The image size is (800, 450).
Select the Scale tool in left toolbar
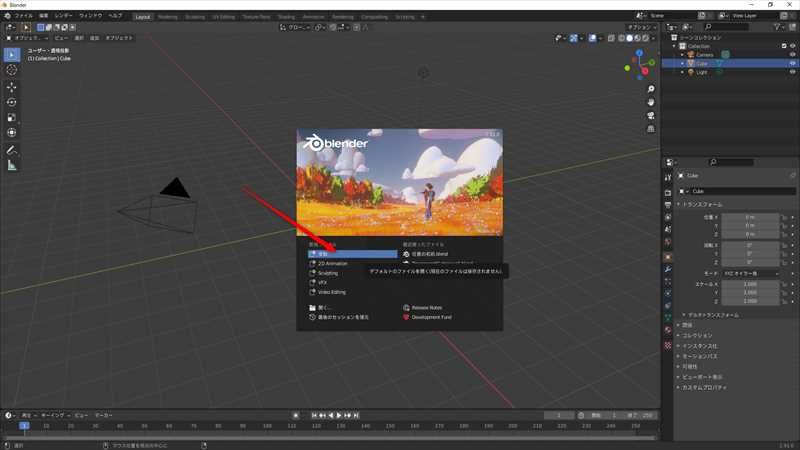point(12,117)
